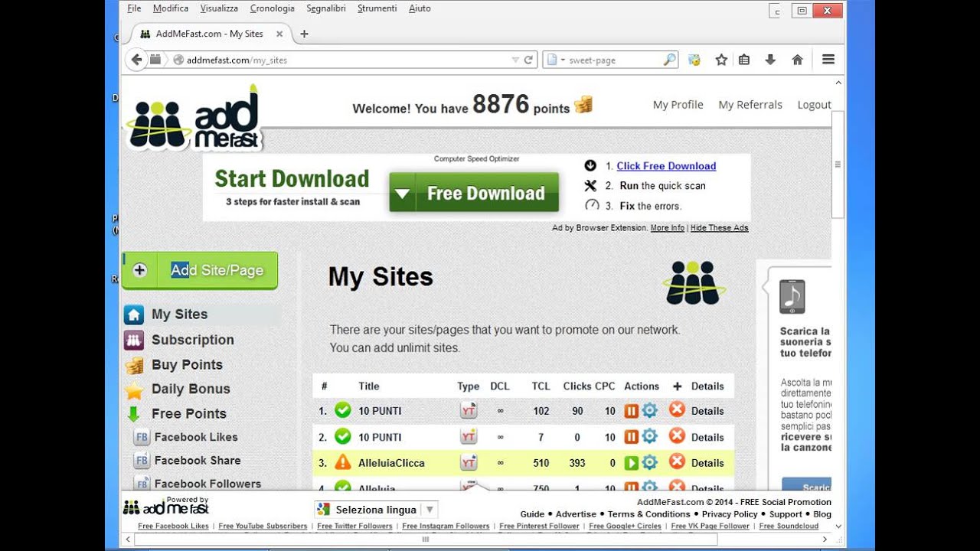The width and height of the screenshot is (980, 551).
Task: Click the Logout link
Action: [x=814, y=105]
